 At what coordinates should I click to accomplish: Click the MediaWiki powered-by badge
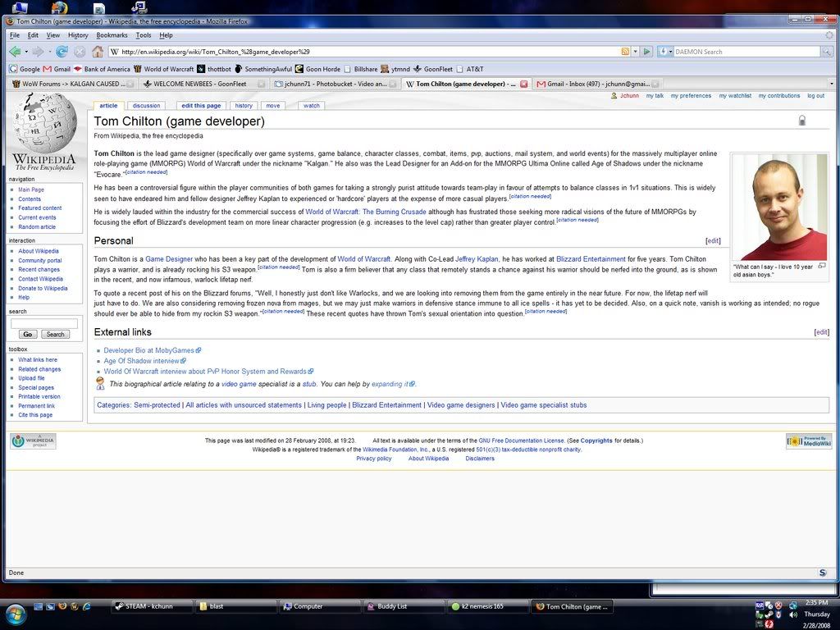(x=808, y=441)
